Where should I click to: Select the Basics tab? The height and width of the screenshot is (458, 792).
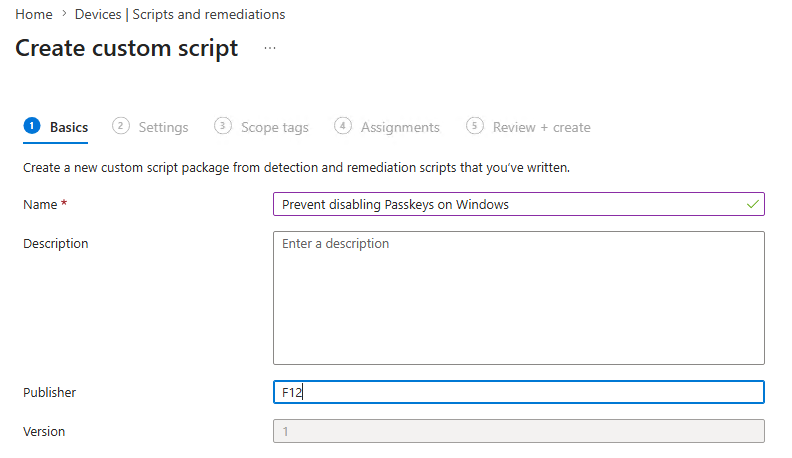click(68, 127)
